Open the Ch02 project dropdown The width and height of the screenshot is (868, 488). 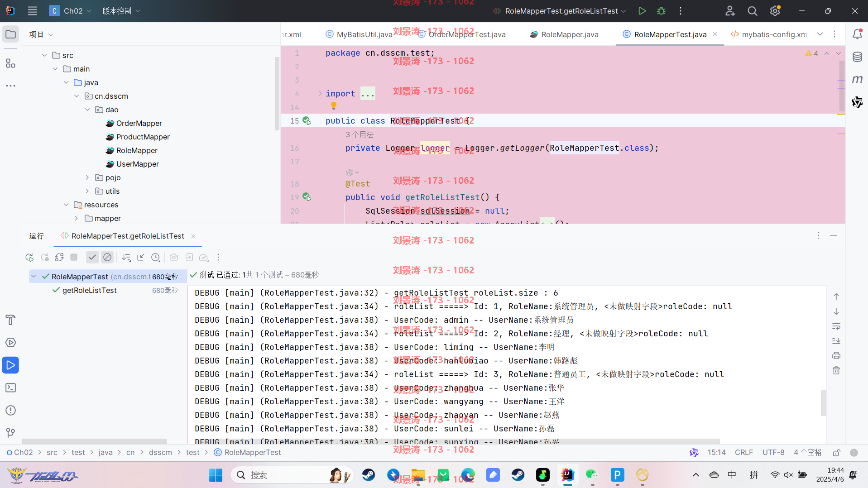click(x=70, y=11)
